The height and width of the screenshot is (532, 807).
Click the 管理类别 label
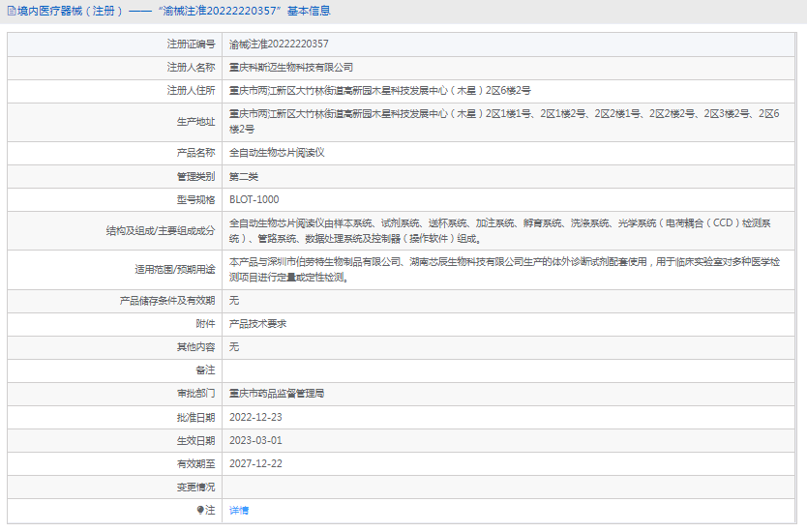(x=195, y=176)
